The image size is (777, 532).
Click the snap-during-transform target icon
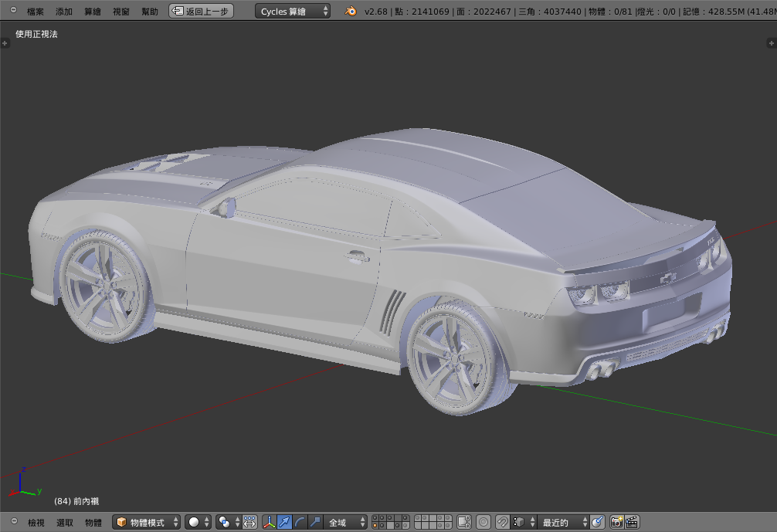[597, 523]
